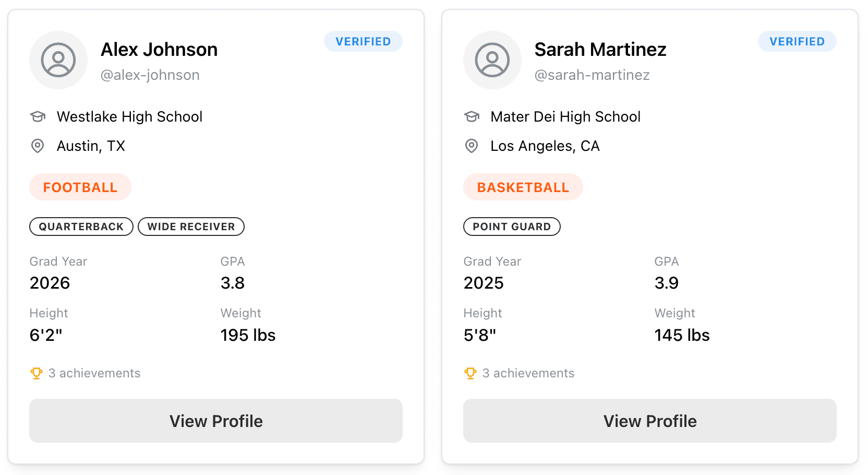Click View Profile for Sarah Martinez
Viewport: 868px width, 475px height.
649,421
